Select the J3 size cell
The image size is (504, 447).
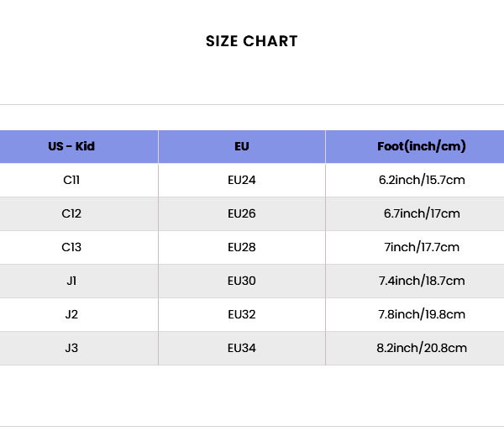pyautogui.click(x=71, y=348)
